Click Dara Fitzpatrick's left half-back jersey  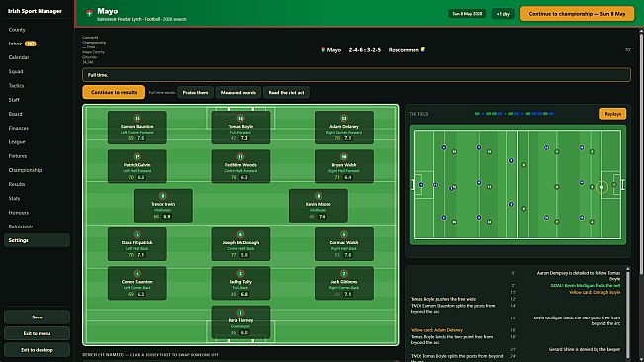click(x=138, y=234)
